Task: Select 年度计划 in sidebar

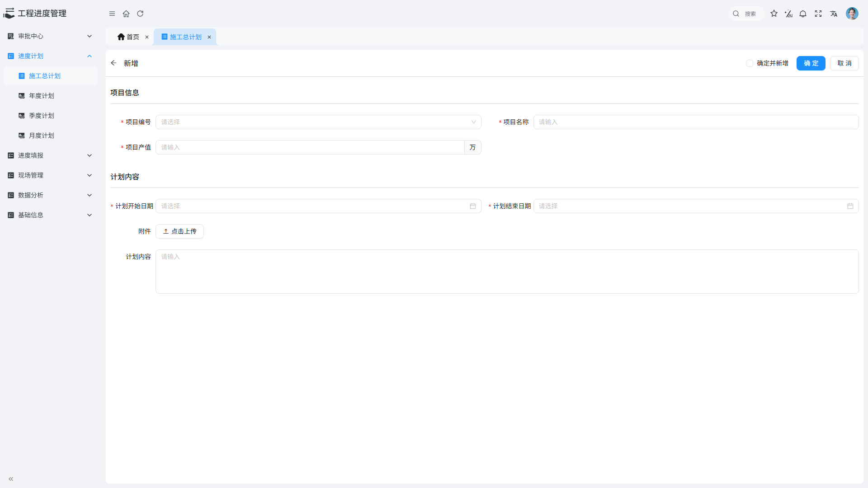Action: [x=51, y=96]
